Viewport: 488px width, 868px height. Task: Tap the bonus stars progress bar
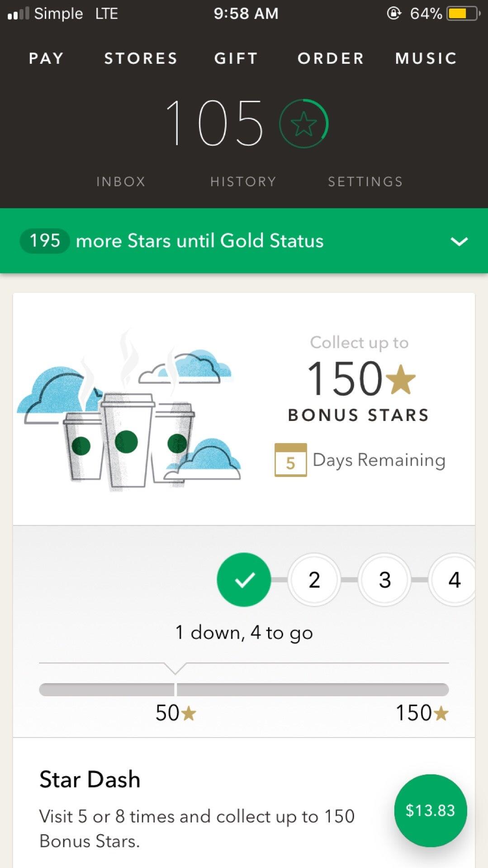click(244, 689)
